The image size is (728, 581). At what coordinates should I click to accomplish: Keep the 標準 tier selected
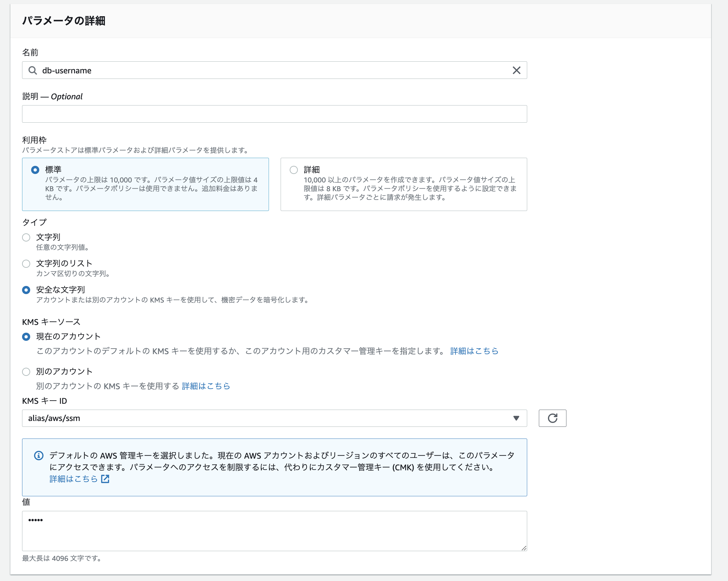pyautogui.click(x=35, y=170)
